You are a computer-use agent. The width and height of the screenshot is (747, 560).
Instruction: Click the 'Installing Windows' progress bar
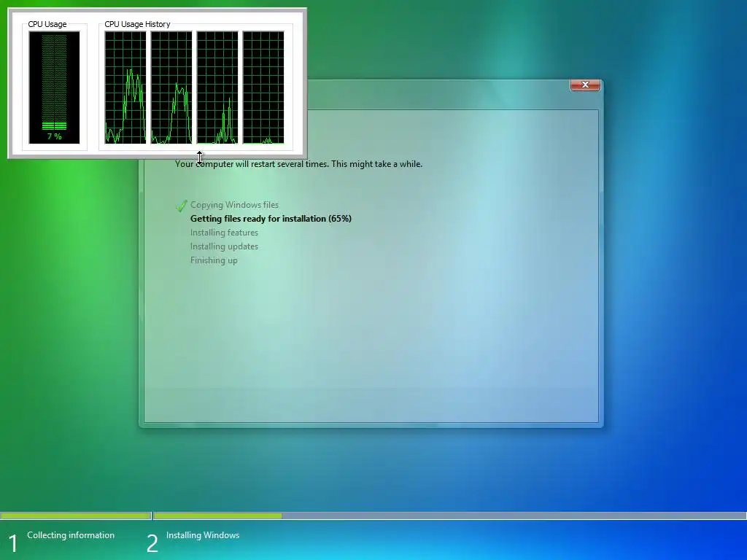click(x=449, y=516)
